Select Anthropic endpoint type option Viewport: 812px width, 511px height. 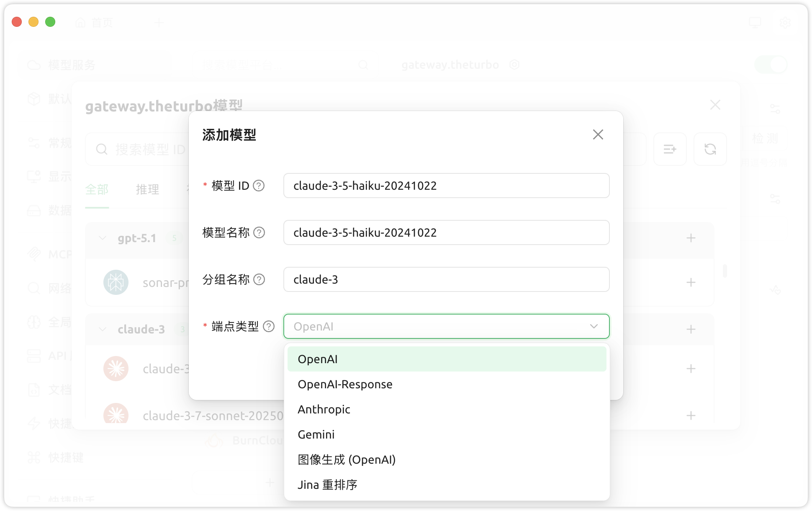point(324,409)
